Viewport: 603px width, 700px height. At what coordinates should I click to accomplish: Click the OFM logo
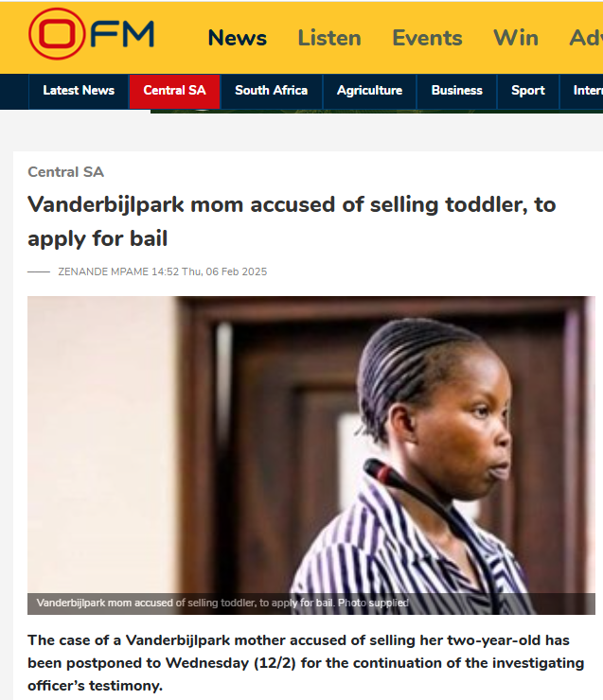pos(92,34)
